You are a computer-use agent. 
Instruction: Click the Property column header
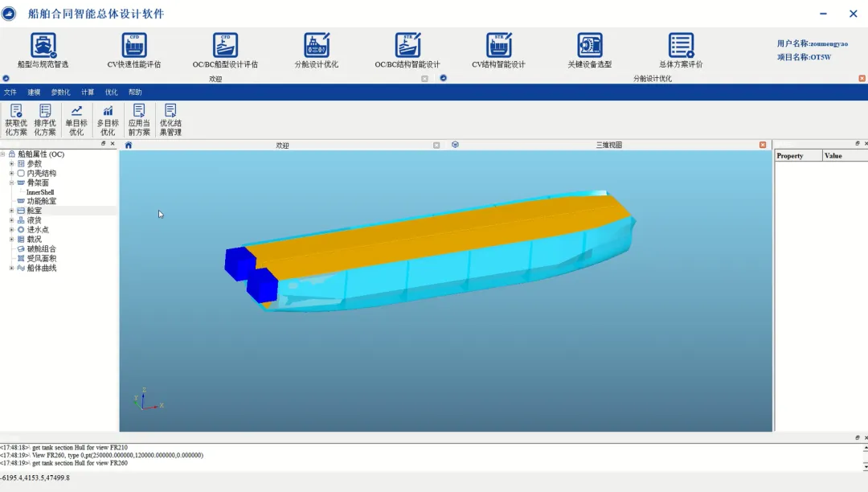pyautogui.click(x=798, y=156)
